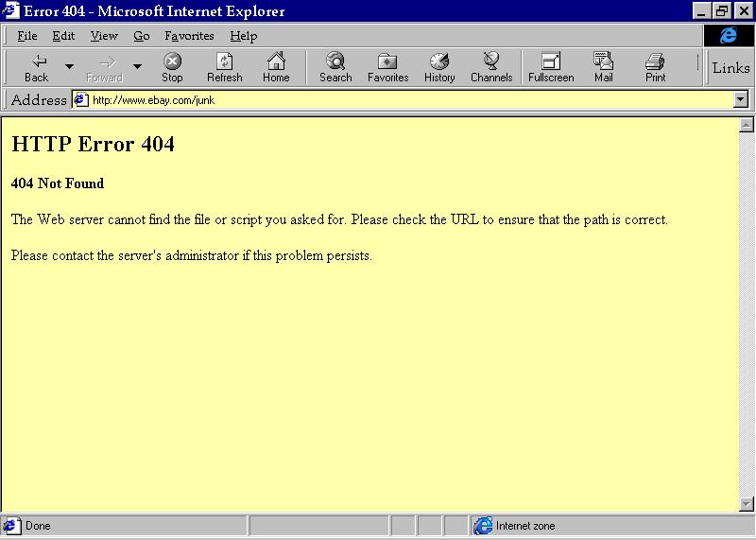This screenshot has width=756, height=540.
Task: Click the greyed Forward arrow button
Action: click(105, 67)
